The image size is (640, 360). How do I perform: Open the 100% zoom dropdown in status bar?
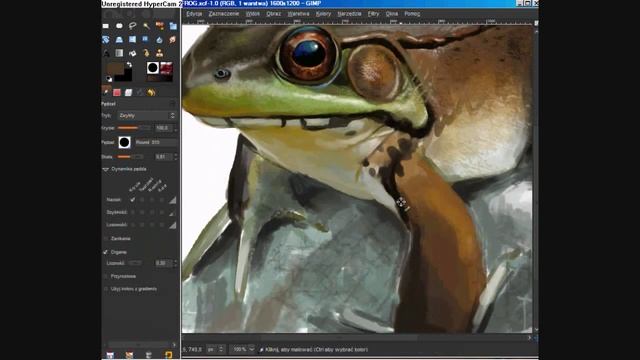tap(242, 349)
